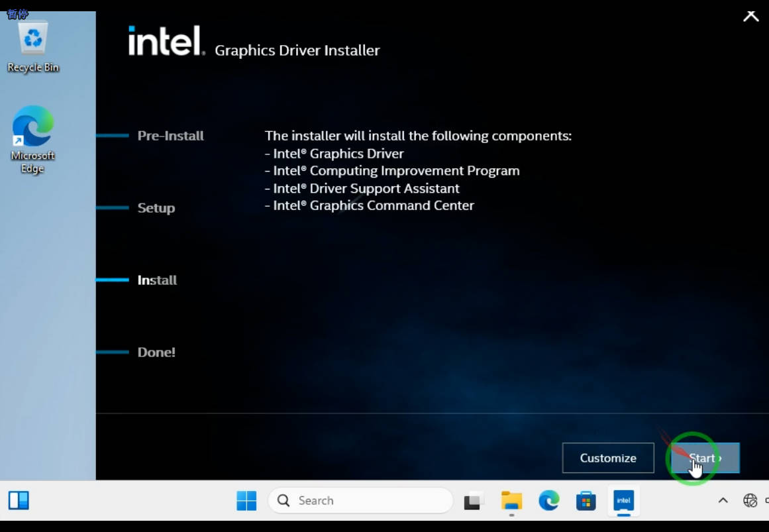The image size is (769, 532).
Task: Click the Pre-Install step label
Action: click(x=170, y=136)
